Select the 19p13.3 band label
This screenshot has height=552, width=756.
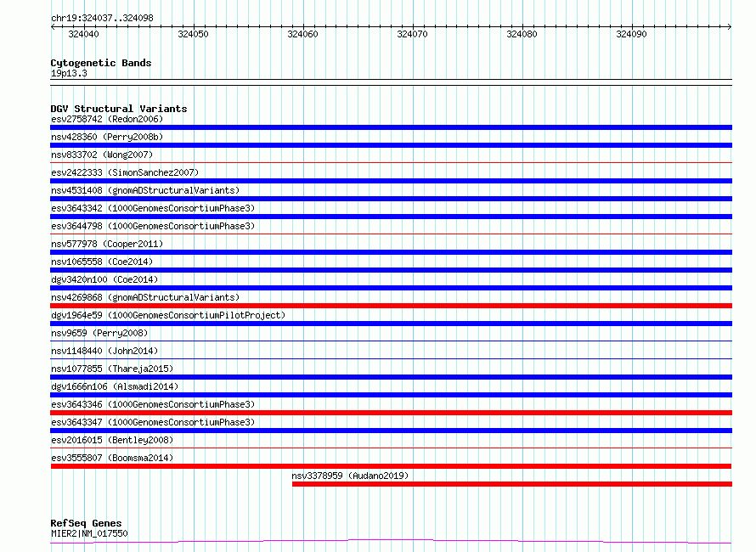coord(69,73)
